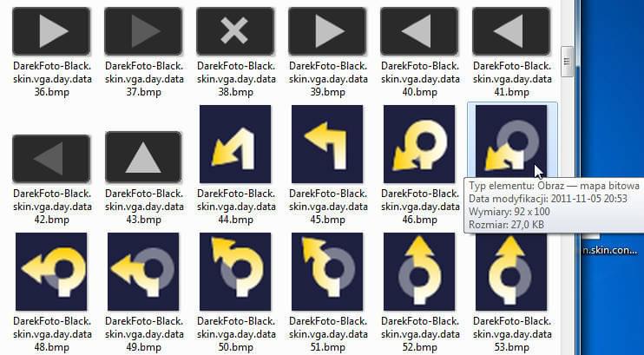Select the X cross icon 38.bmp
Screen dimensions: 644x355
235,31
